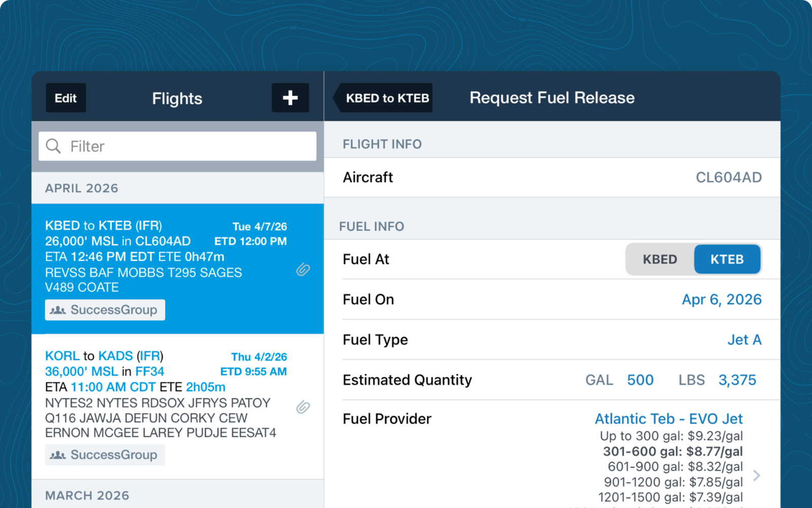Viewport: 812px width, 508px height.
Task: Open Atlantic Teb - EVO Jet provider
Action: pyautogui.click(x=668, y=419)
